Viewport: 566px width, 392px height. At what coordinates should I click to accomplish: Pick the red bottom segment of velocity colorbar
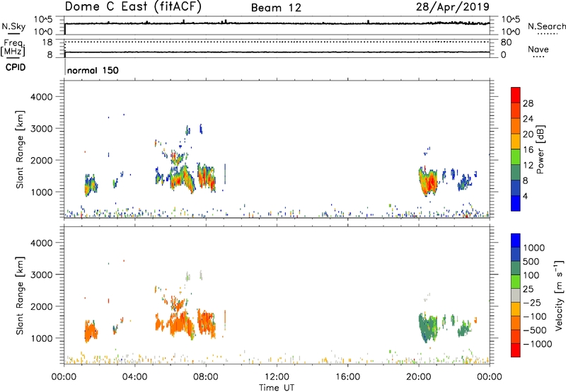(516, 350)
